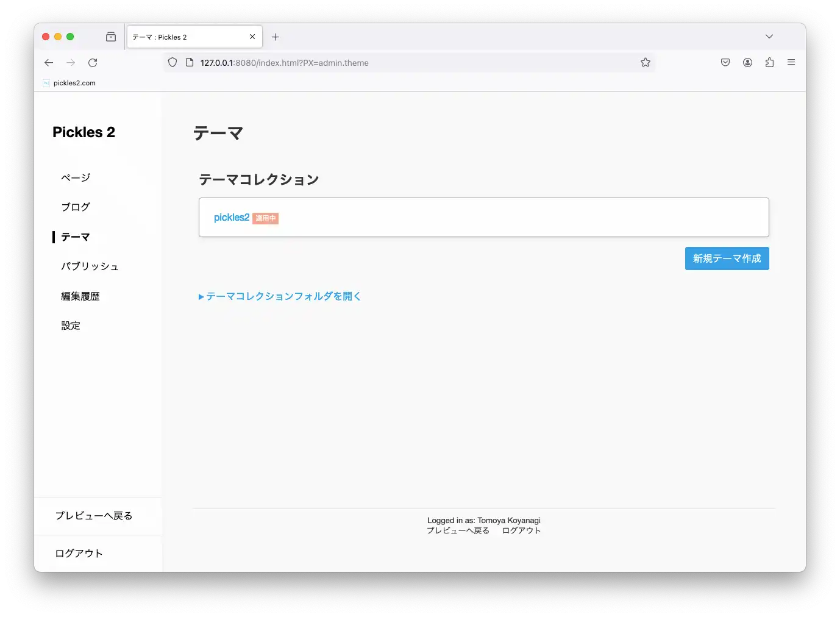
Task: Click the 新規テーマ作成 button
Action: pyautogui.click(x=727, y=259)
